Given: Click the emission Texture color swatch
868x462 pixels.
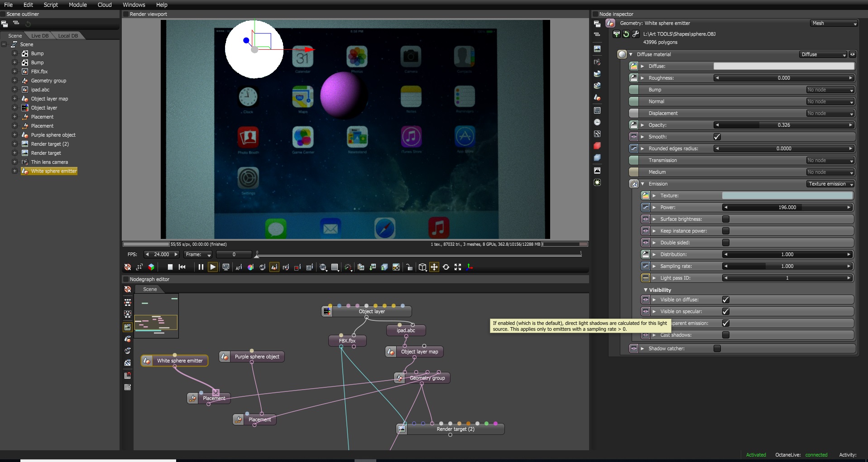Looking at the screenshot, I should pos(787,195).
